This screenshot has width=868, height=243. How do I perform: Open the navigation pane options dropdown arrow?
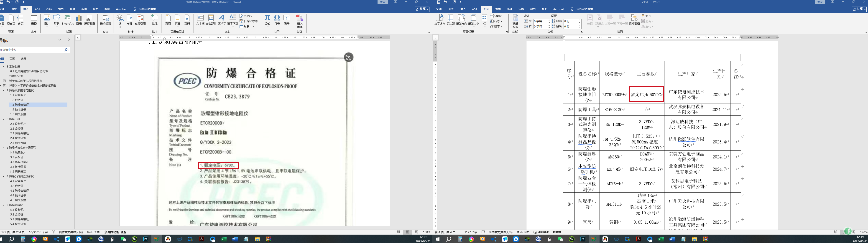[x=60, y=40]
